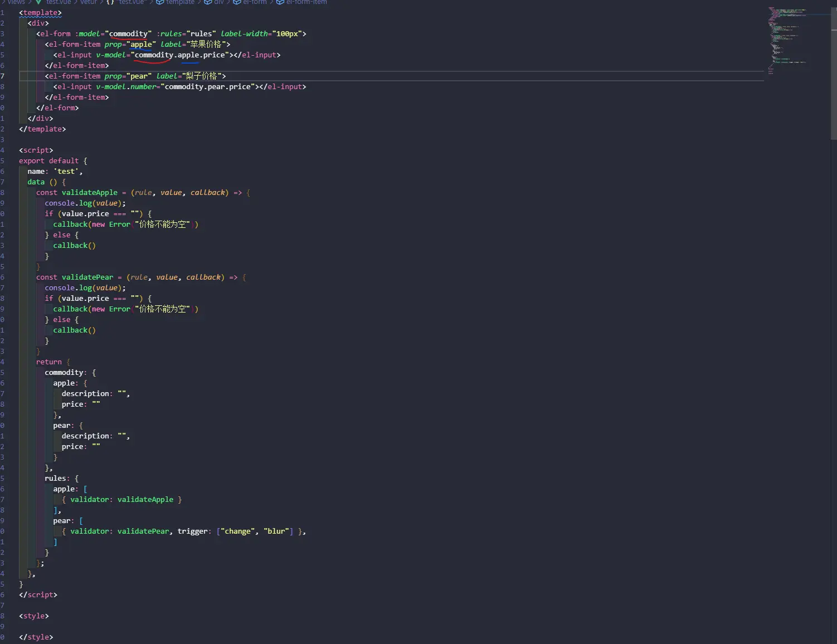This screenshot has height=644, width=837.
Task: Open the vetur breadcrumb segment
Action: (x=88, y=2)
